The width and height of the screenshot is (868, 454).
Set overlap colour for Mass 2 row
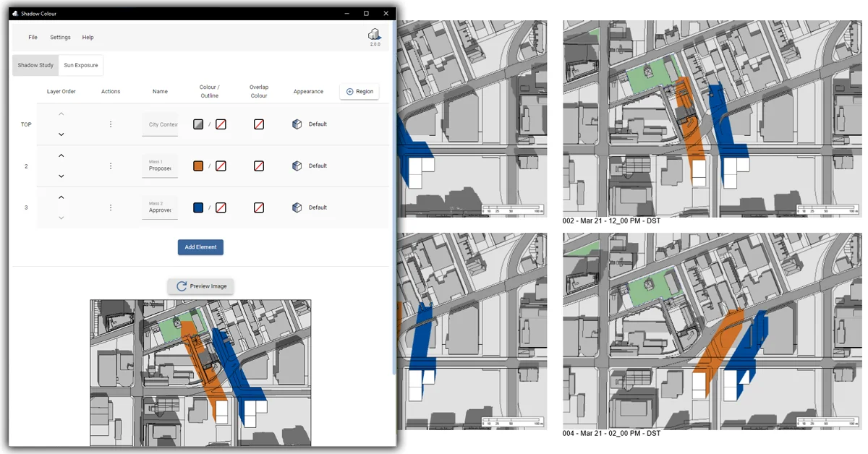click(x=259, y=207)
